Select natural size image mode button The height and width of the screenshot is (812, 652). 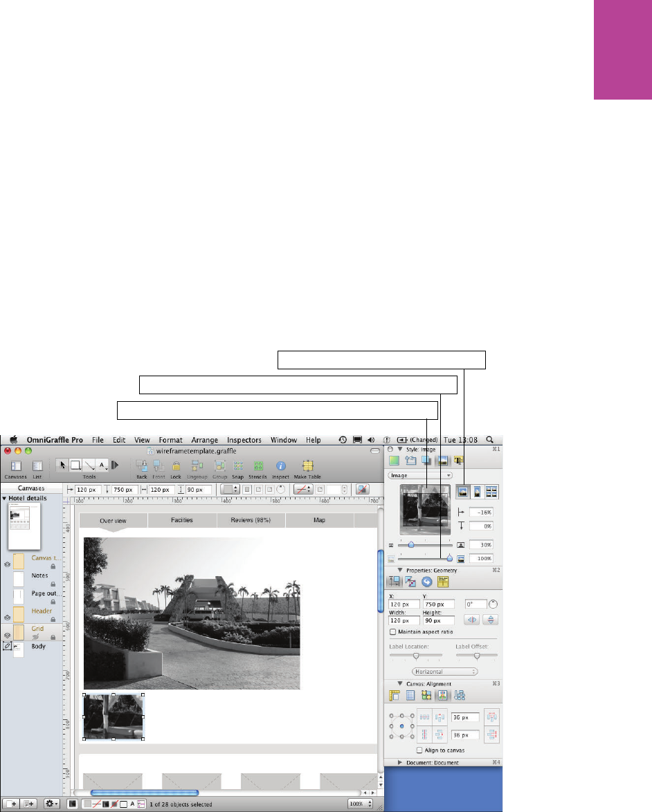pos(463,492)
